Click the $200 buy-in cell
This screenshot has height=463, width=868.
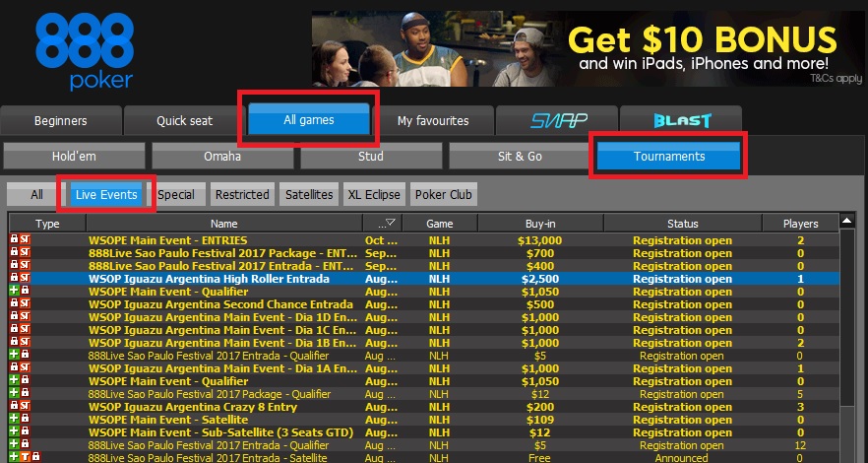(x=539, y=407)
